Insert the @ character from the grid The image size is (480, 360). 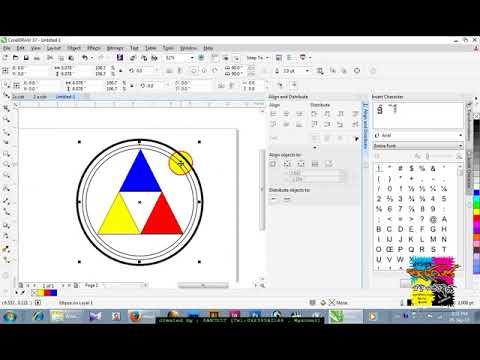pos(433,219)
